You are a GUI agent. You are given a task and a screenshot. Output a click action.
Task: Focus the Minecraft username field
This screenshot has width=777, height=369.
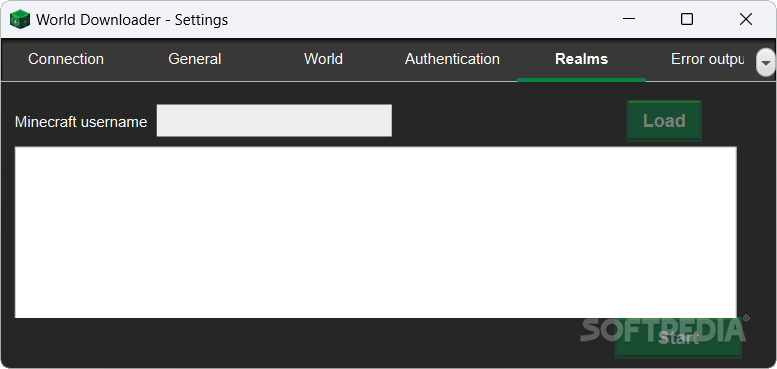point(274,120)
